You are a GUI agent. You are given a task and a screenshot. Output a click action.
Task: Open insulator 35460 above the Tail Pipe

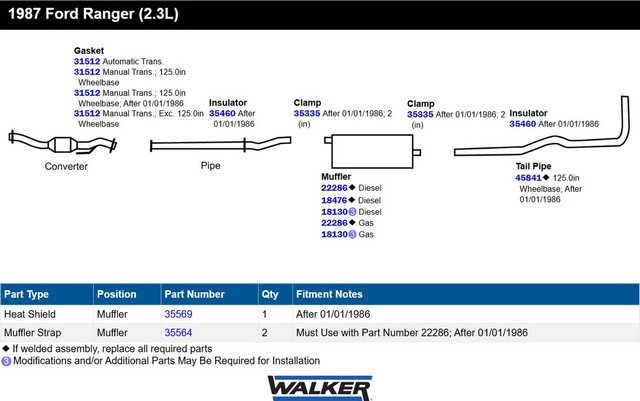tap(522, 124)
